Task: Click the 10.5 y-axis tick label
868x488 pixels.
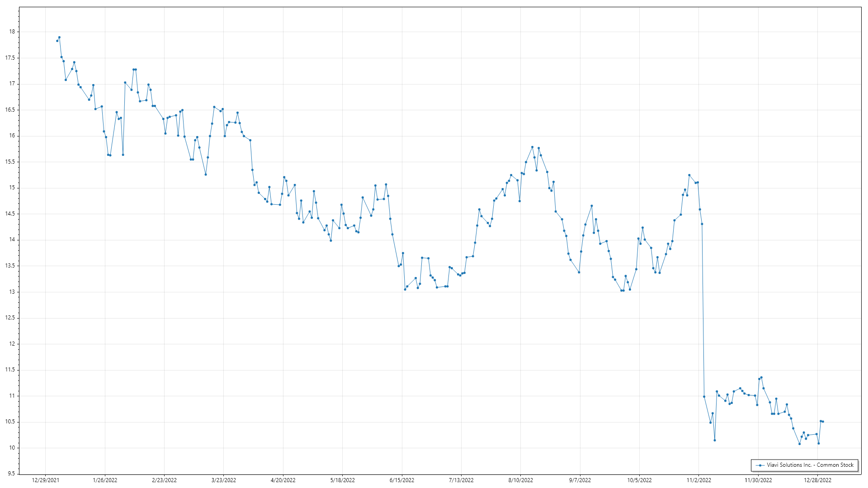Action: pyautogui.click(x=10, y=422)
